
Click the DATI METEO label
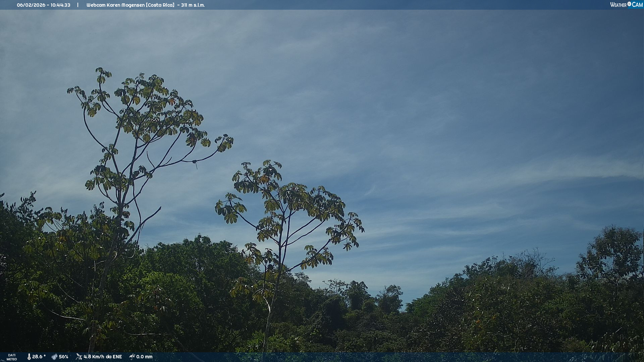[x=12, y=357]
